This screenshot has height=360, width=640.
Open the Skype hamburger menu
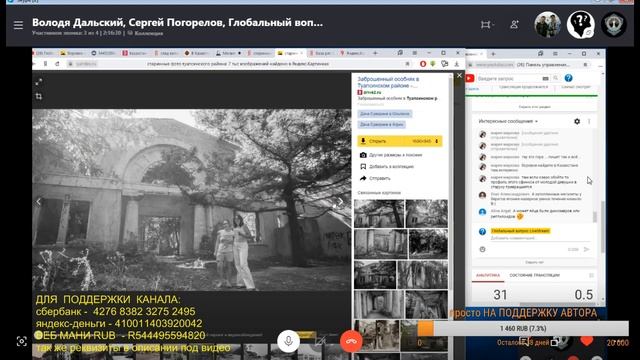click(x=18, y=25)
